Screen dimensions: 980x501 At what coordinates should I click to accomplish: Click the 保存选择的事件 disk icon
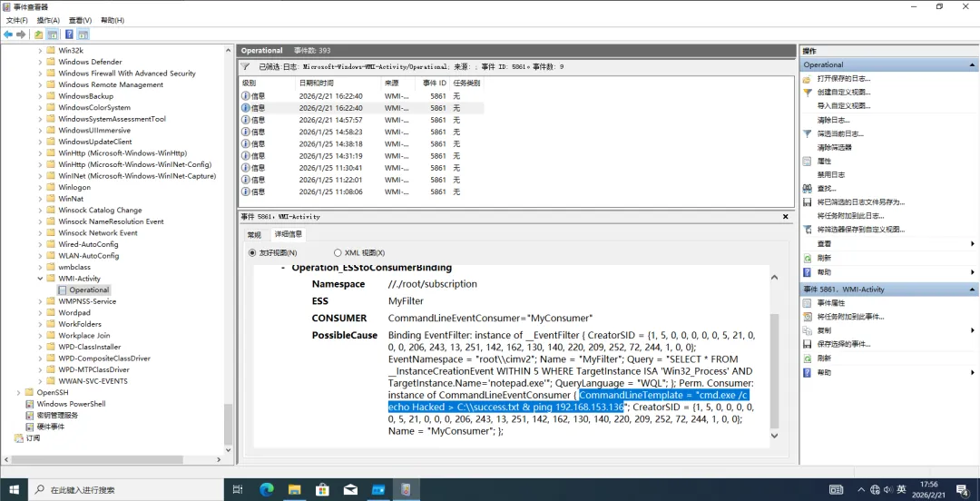pyautogui.click(x=808, y=344)
